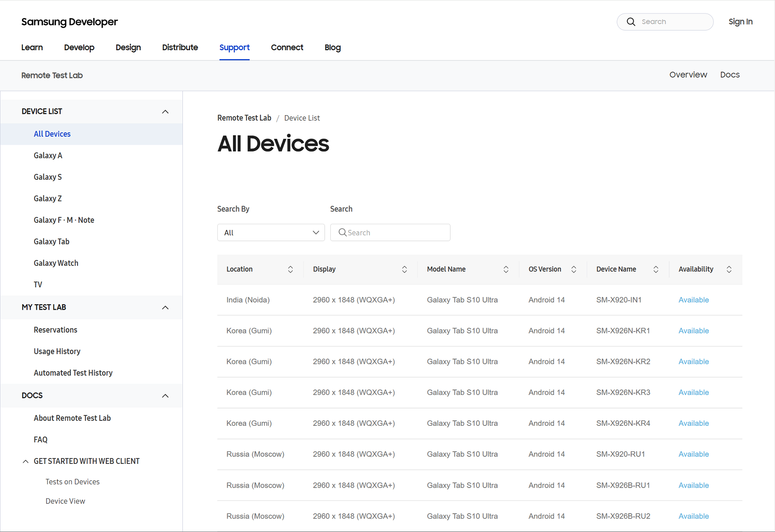Focus the top site Search field
The image size is (775, 532).
665,22
